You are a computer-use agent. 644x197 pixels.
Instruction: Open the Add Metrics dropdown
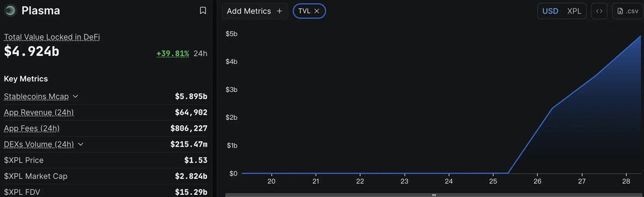255,11
